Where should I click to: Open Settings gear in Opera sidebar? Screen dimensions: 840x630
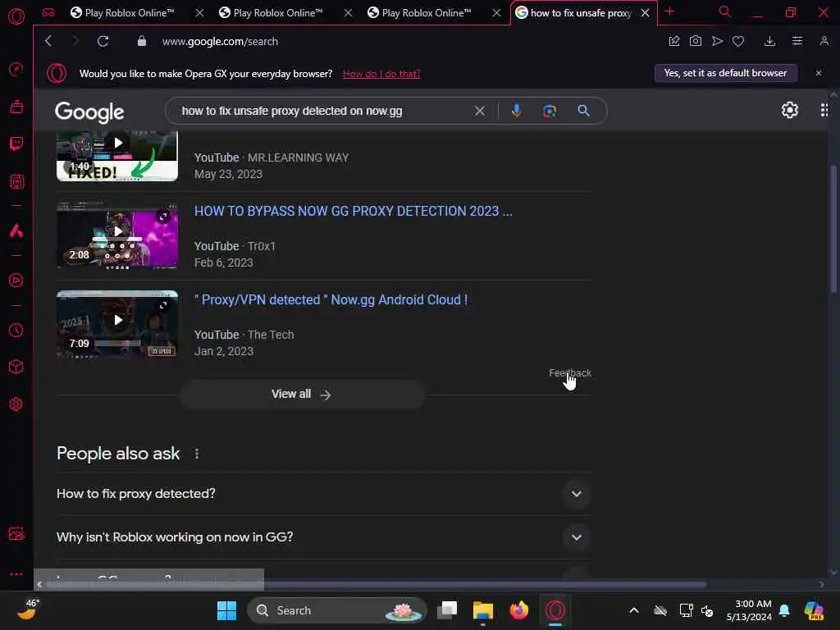[x=16, y=404]
